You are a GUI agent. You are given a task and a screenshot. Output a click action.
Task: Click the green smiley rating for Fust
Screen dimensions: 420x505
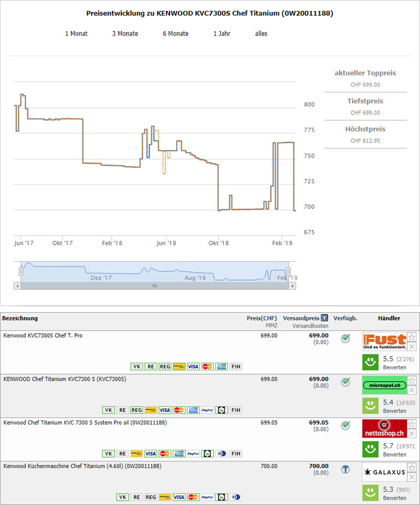coord(371,362)
